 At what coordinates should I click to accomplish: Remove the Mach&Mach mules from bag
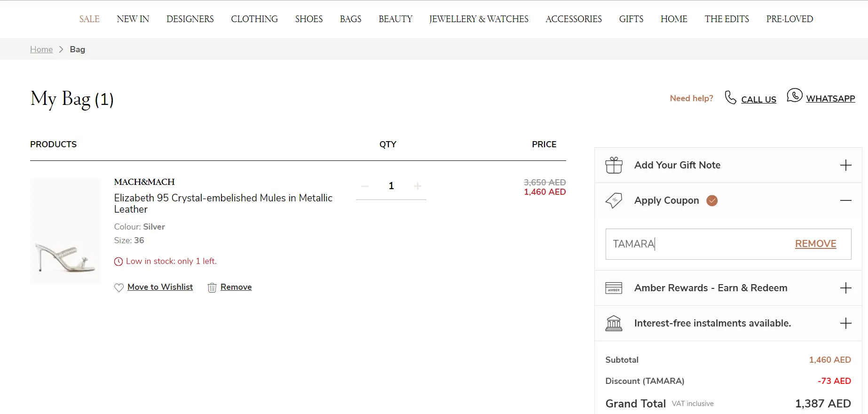(x=236, y=287)
